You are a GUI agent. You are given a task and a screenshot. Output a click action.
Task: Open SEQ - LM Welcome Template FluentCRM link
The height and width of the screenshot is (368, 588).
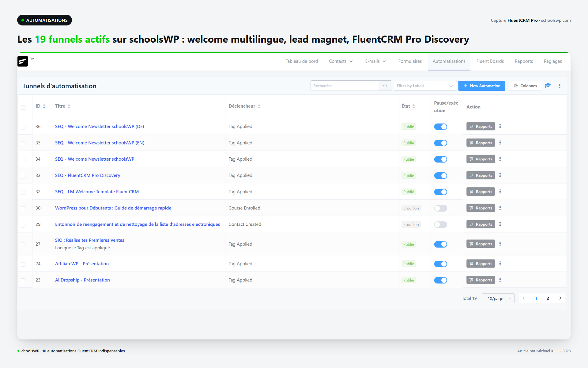pos(97,192)
